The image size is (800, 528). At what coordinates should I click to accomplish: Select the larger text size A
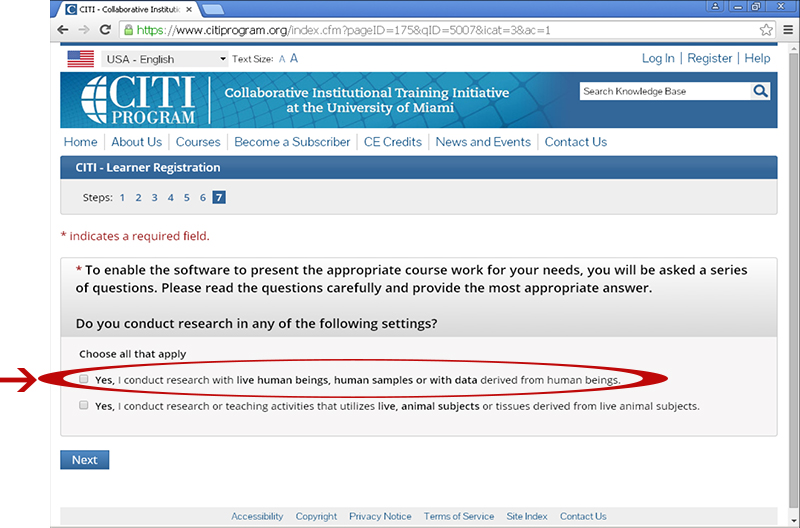[294, 58]
